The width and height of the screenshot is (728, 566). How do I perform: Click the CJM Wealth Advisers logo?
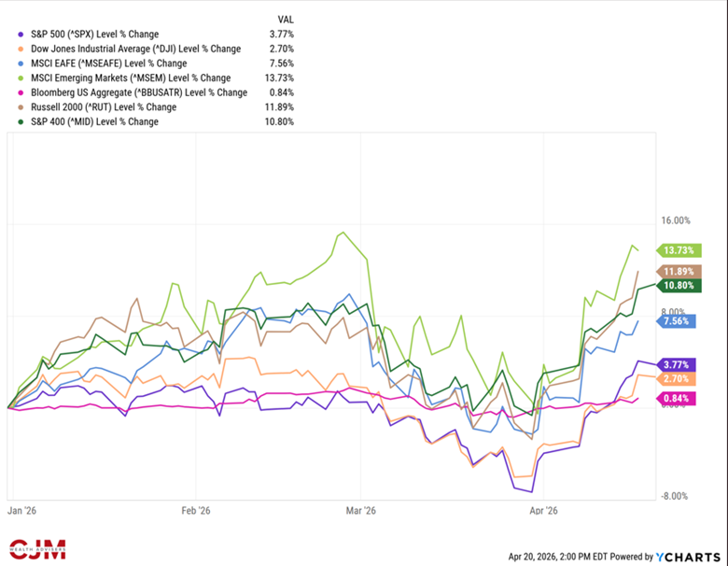coord(36,549)
